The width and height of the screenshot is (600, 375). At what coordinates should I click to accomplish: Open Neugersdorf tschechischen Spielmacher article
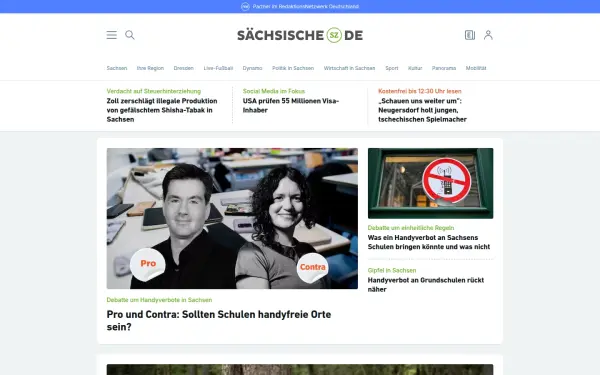pyautogui.click(x=422, y=110)
